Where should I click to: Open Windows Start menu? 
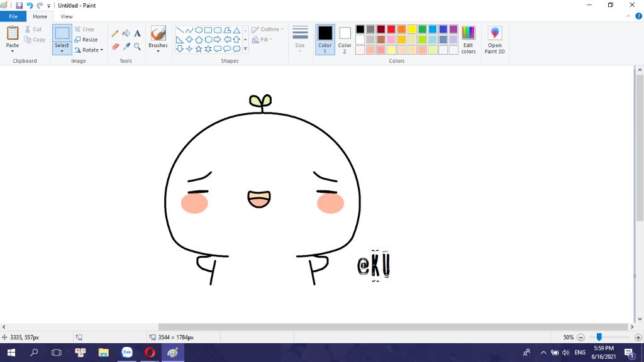pos(11,353)
